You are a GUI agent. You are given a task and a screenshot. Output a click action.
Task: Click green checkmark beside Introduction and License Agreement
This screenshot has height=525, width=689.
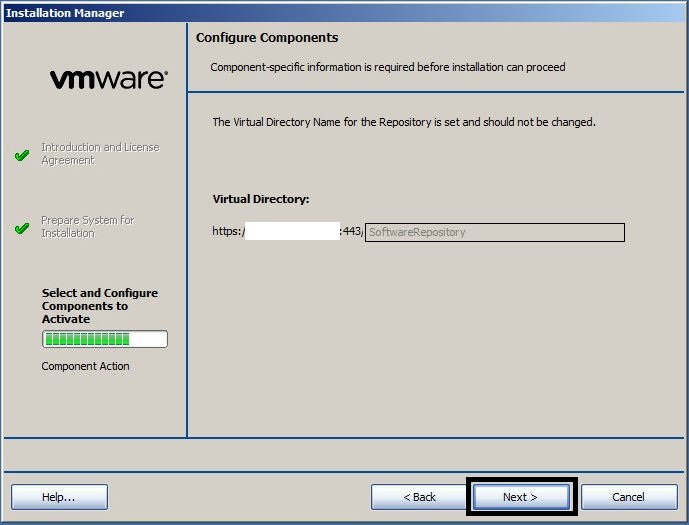tap(22, 155)
